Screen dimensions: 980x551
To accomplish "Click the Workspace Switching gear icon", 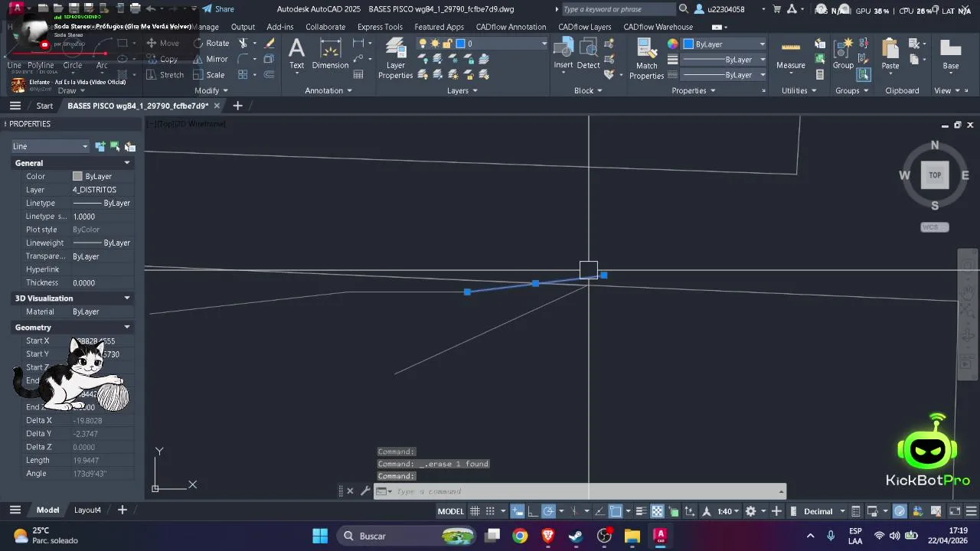I will click(750, 511).
